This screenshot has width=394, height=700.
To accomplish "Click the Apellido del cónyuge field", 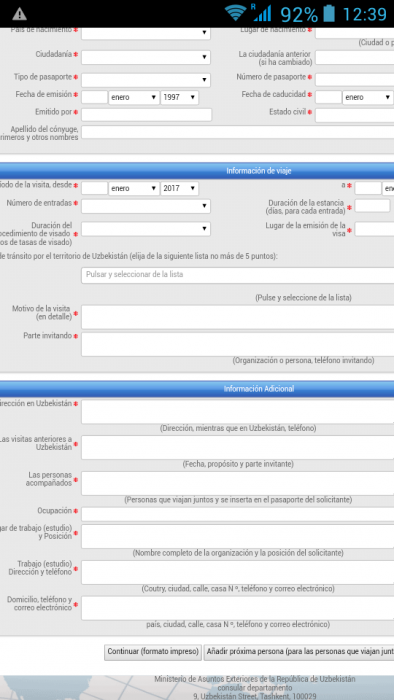I will click(237, 132).
